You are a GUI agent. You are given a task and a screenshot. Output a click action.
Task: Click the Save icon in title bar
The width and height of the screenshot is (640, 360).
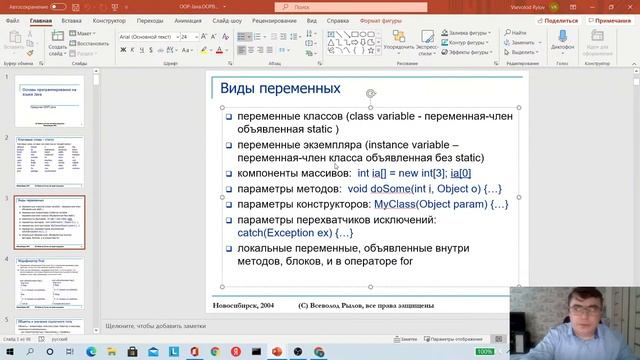pos(76,7)
